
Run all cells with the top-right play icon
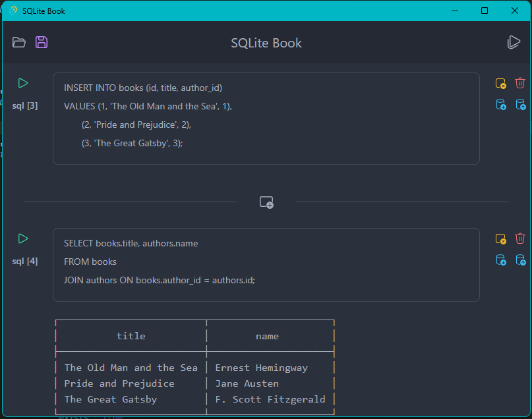point(514,42)
